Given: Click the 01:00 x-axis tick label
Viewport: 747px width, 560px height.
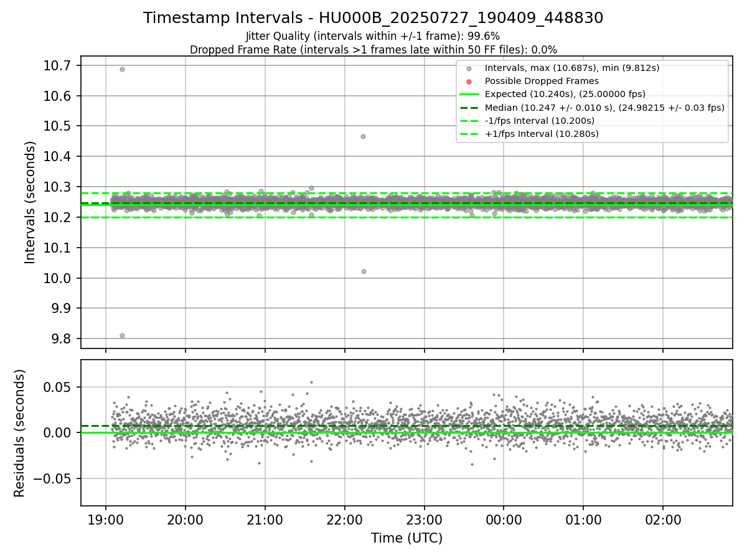Looking at the screenshot, I should pyautogui.click(x=583, y=519).
